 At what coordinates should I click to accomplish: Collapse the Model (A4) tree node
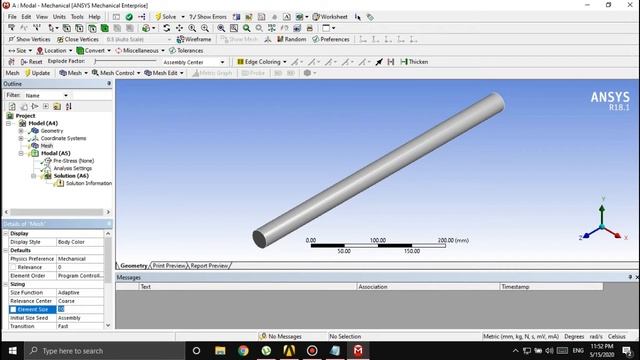pyautogui.click(x=8, y=123)
